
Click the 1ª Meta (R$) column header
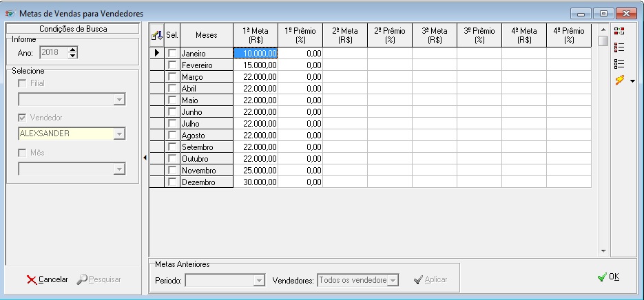pyautogui.click(x=256, y=35)
